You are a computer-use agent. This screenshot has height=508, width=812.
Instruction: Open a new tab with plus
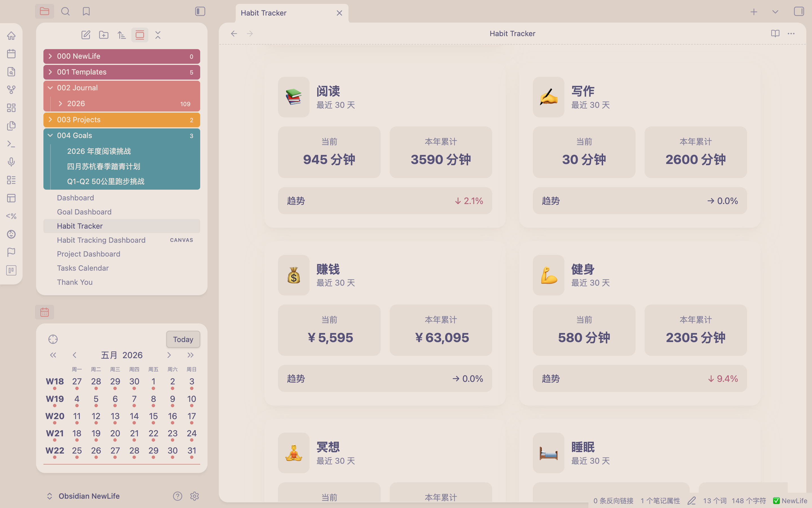click(754, 12)
